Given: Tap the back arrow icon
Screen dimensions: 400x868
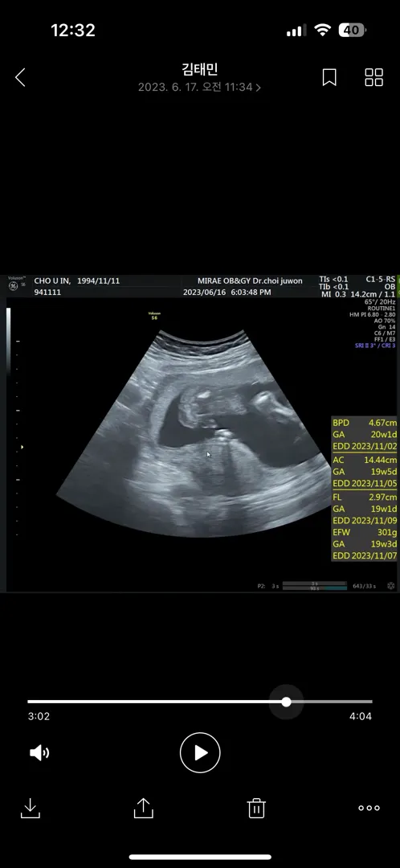Looking at the screenshot, I should tap(20, 77).
